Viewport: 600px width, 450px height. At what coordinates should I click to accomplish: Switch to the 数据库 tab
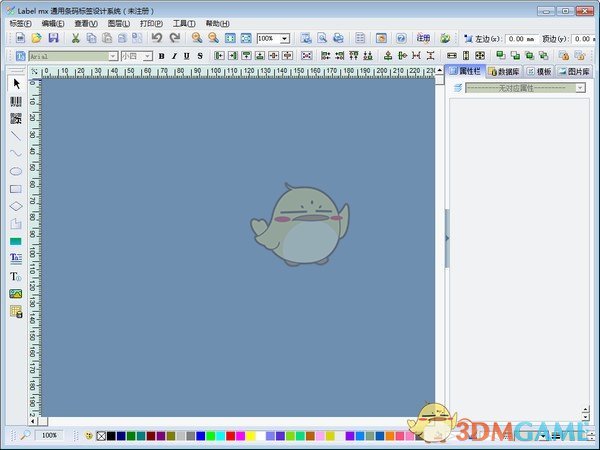[x=504, y=72]
